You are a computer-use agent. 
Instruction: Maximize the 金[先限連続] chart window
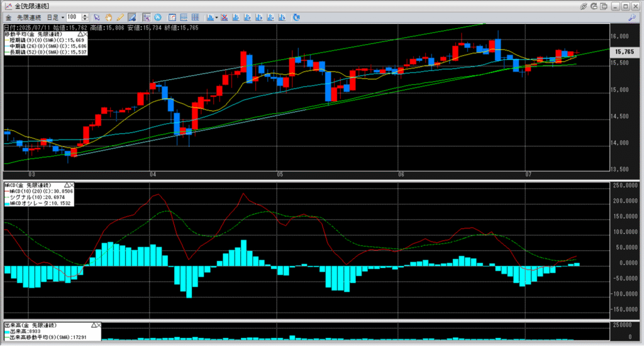625,6
